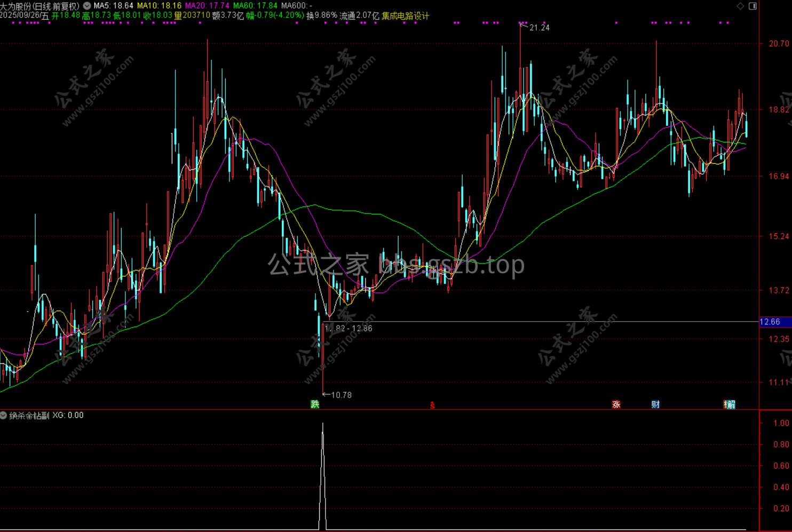The image size is (792, 532).
Task: Click the diamond icon at top right
Action: pos(740,6)
